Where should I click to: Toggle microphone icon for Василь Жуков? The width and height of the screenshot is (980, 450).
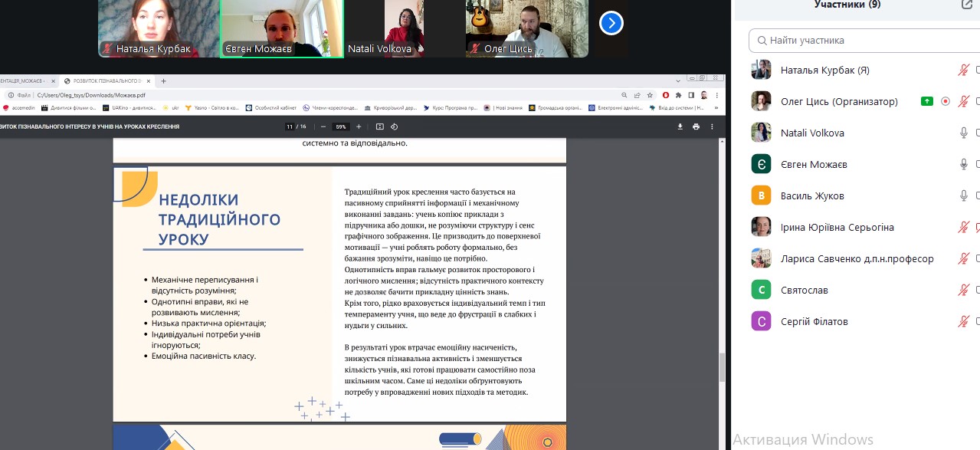964,196
